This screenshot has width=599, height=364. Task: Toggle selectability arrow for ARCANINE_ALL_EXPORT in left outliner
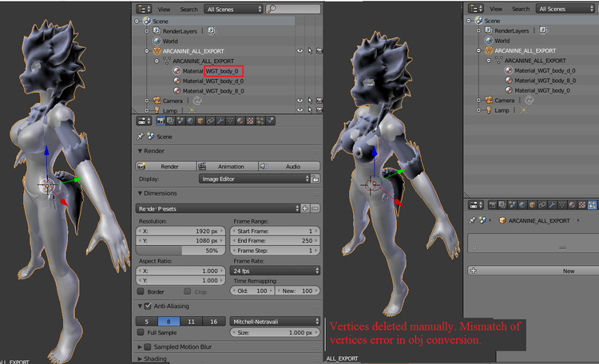coord(310,51)
